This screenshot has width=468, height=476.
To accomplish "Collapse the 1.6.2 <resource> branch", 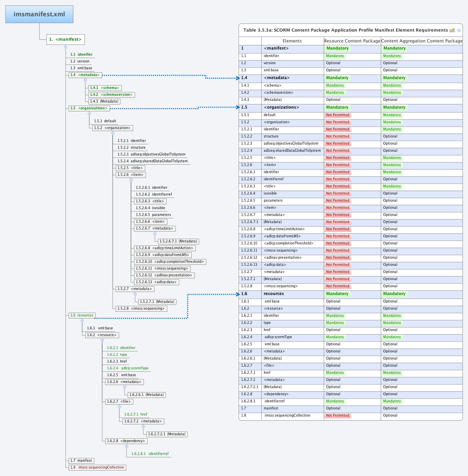I will (x=102, y=340).
